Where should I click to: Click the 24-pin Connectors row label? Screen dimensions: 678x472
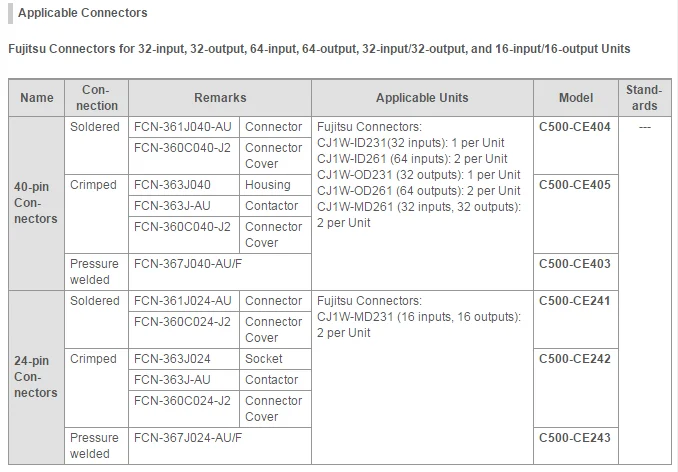pyautogui.click(x=36, y=377)
